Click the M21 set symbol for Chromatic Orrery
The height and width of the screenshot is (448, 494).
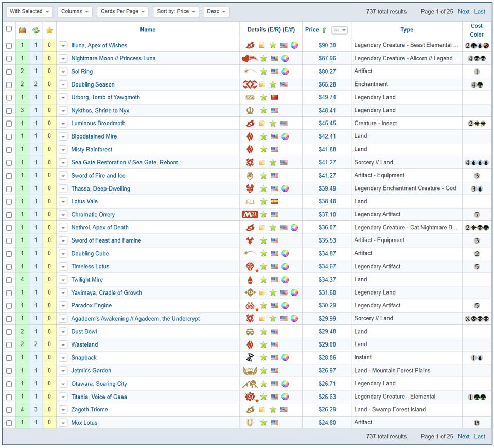[250, 214]
